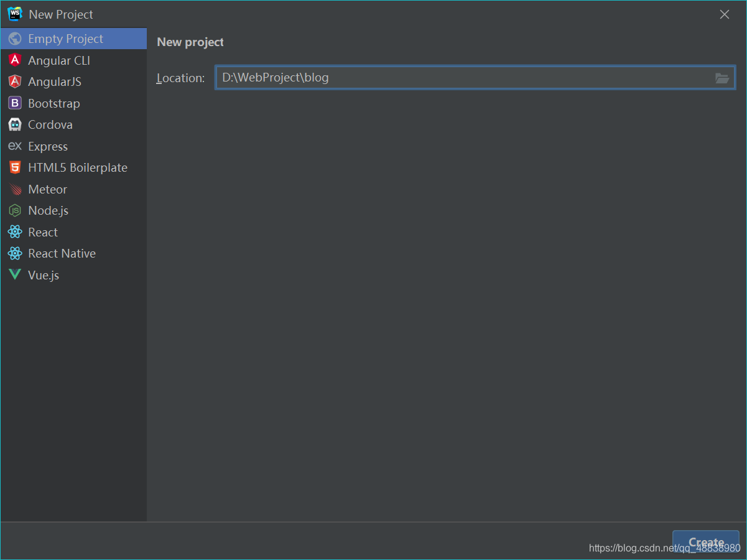Open the folder browse icon in Location field
Viewport: 747px width, 560px height.
click(x=721, y=78)
